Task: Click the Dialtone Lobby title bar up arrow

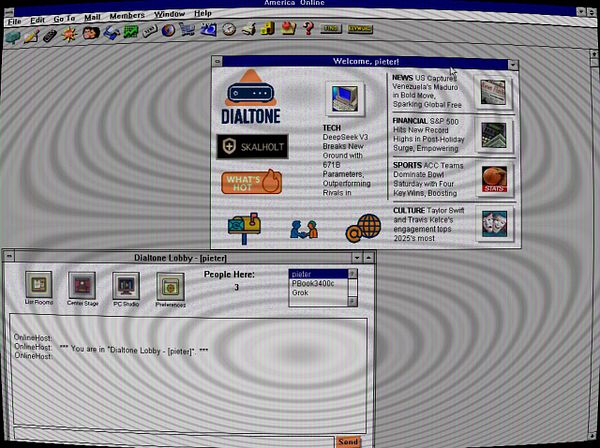Action: point(368,257)
